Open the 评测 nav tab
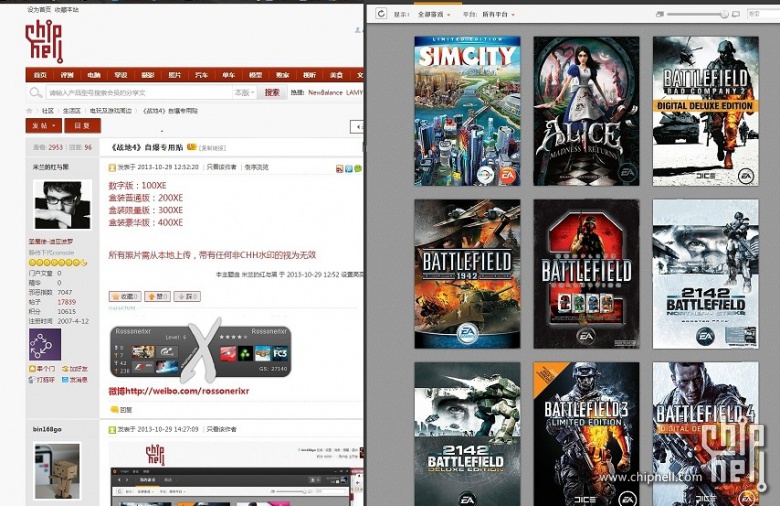 point(67,75)
